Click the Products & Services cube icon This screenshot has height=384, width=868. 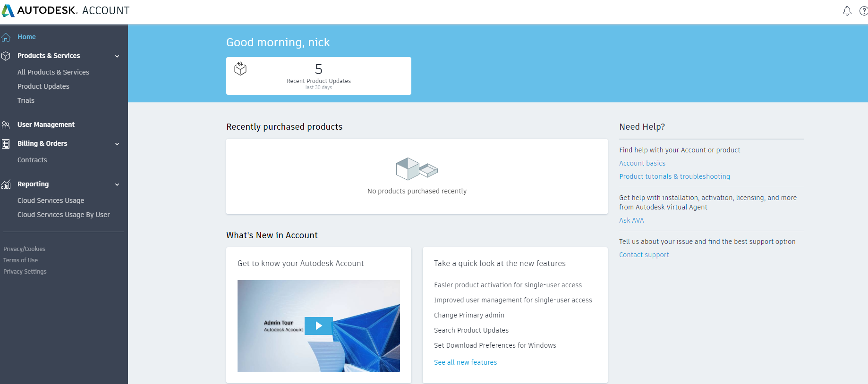pos(6,56)
